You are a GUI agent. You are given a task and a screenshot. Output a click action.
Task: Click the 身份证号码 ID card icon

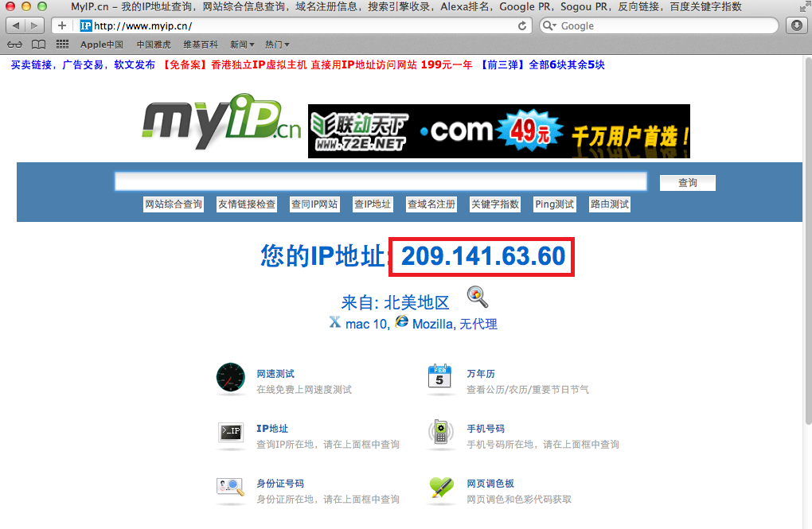pyautogui.click(x=230, y=487)
